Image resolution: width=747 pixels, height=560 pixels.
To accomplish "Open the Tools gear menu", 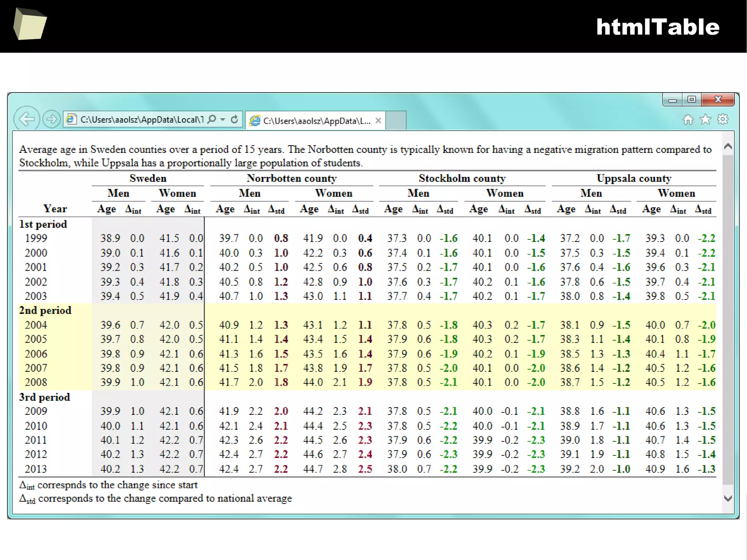I will [723, 119].
